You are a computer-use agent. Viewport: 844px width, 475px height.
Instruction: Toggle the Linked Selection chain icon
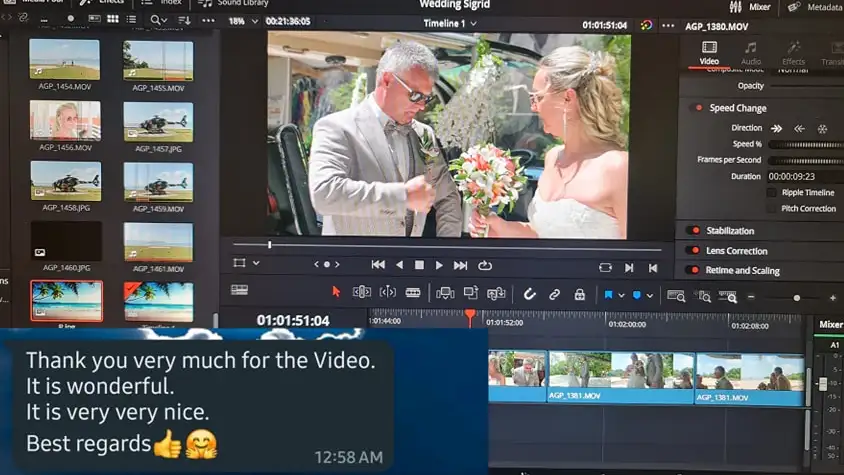[x=554, y=295]
